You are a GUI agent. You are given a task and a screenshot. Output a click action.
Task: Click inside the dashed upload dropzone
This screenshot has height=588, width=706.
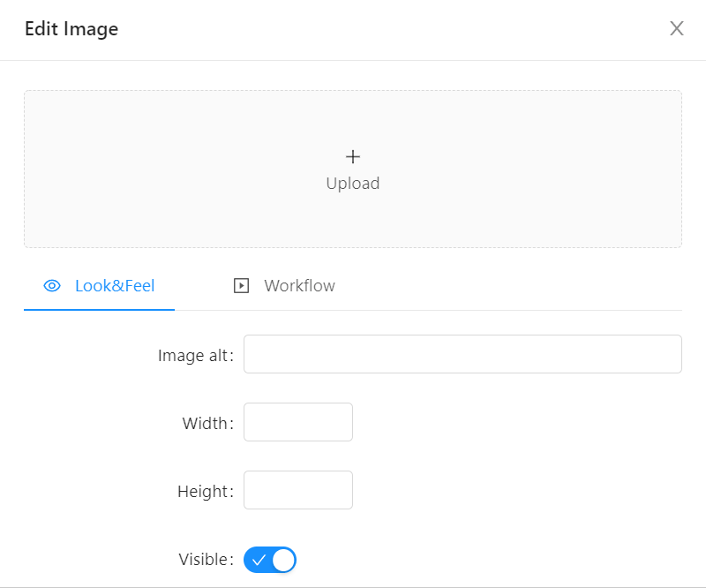pyautogui.click(x=176, y=168)
